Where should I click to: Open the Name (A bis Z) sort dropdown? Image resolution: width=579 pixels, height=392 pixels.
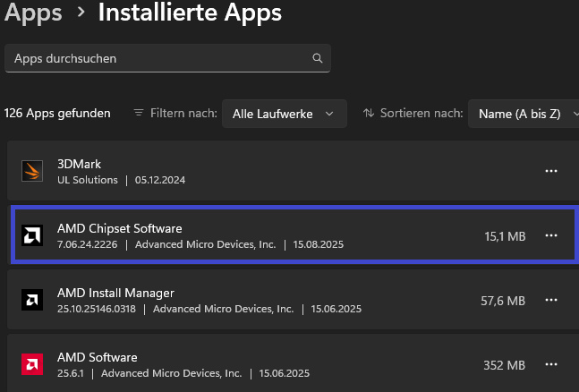pyautogui.click(x=524, y=114)
